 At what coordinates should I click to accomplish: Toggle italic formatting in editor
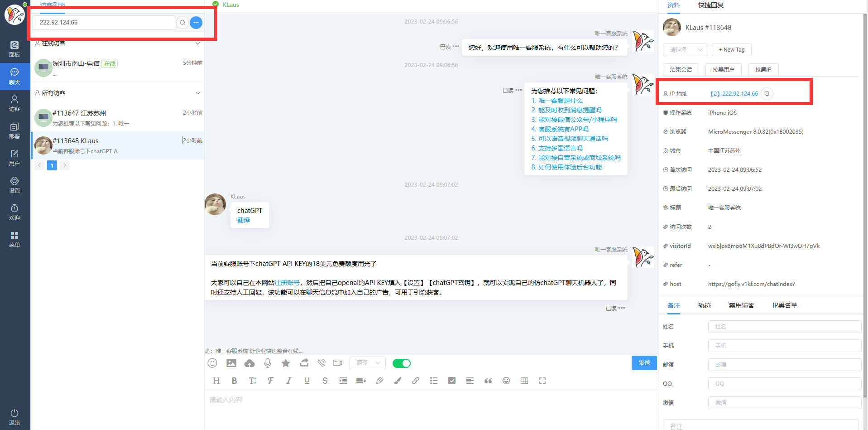pyautogui.click(x=288, y=381)
